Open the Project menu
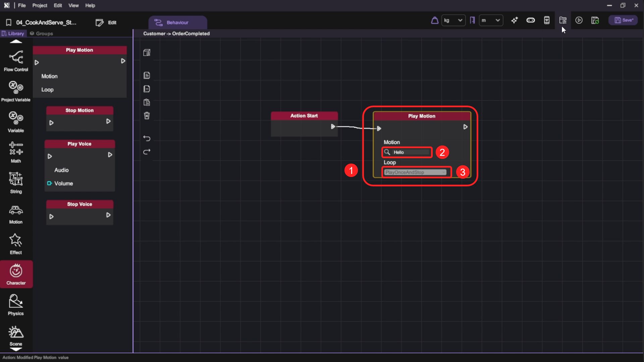Viewport: 644px width, 362px height. coord(40,5)
